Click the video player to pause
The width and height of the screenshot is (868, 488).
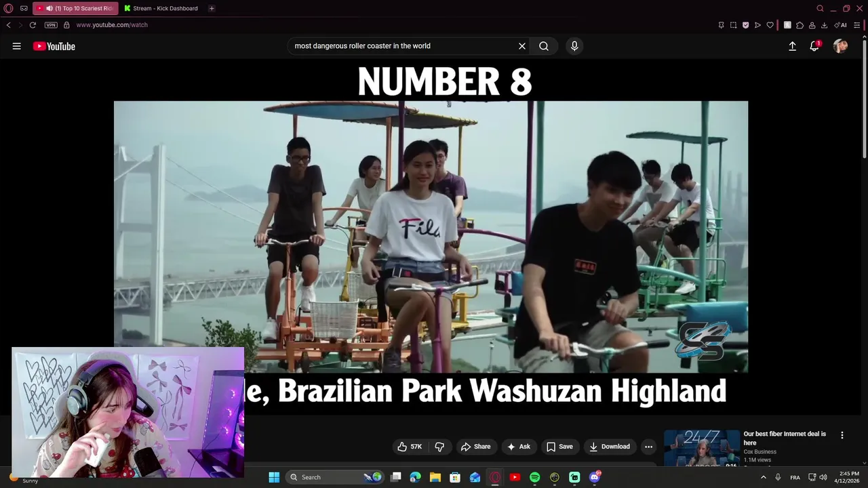tap(431, 237)
